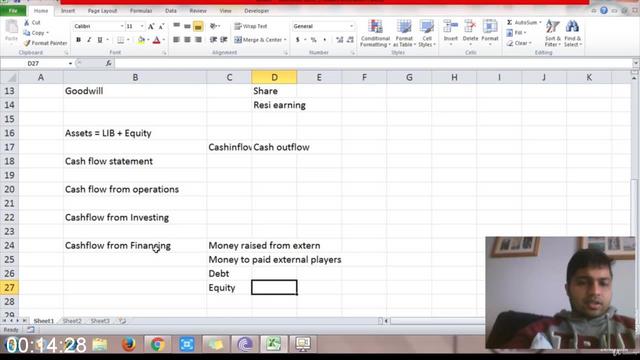Expand the Name Box dropdown arrow

pos(70,63)
